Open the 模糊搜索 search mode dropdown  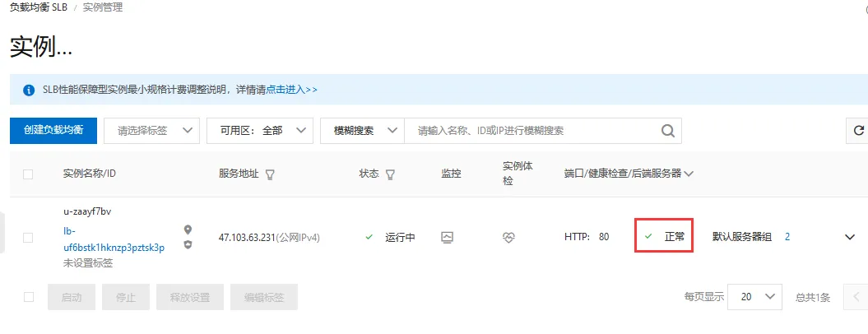point(363,131)
